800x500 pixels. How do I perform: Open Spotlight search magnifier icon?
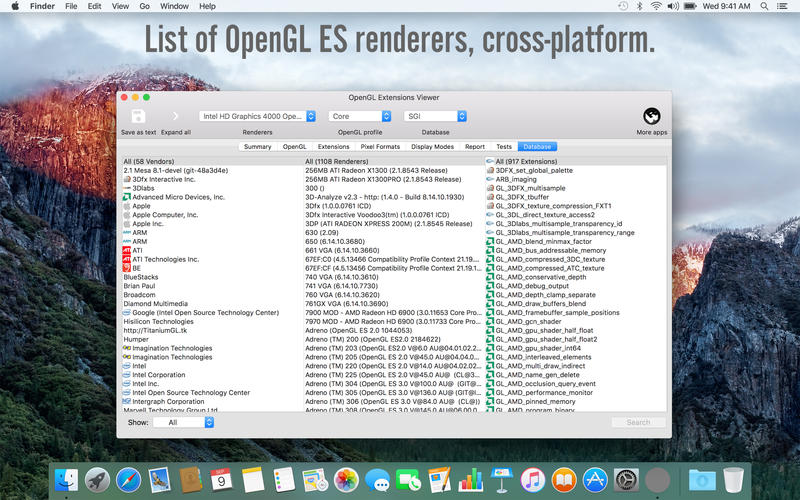764,6
